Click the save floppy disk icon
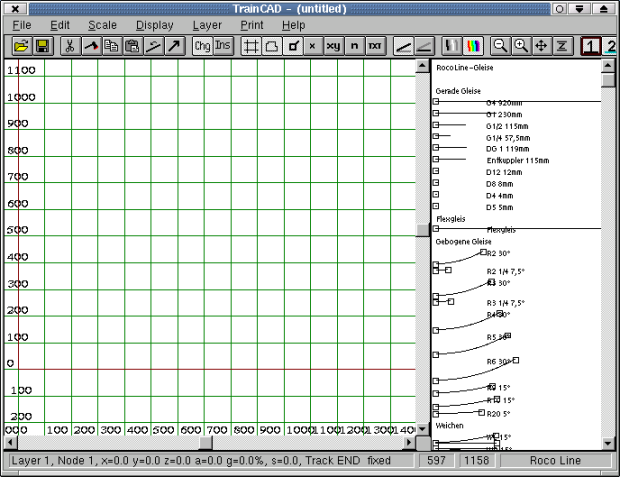The height and width of the screenshot is (477, 620). tap(42, 46)
